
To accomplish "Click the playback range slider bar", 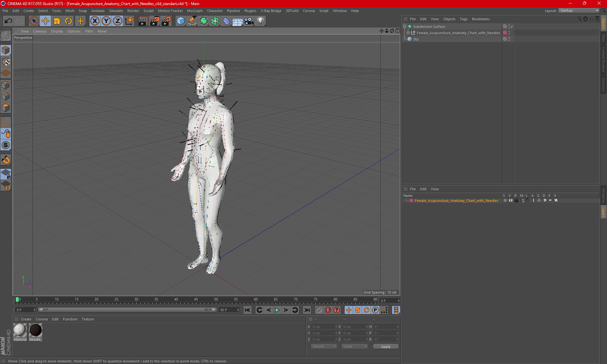I will pyautogui.click(x=127, y=310).
